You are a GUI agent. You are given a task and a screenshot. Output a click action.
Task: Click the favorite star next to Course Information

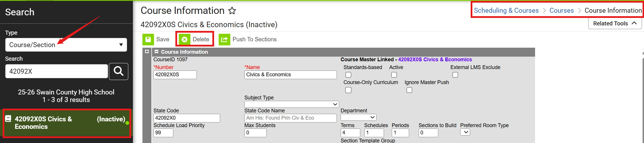[232, 11]
